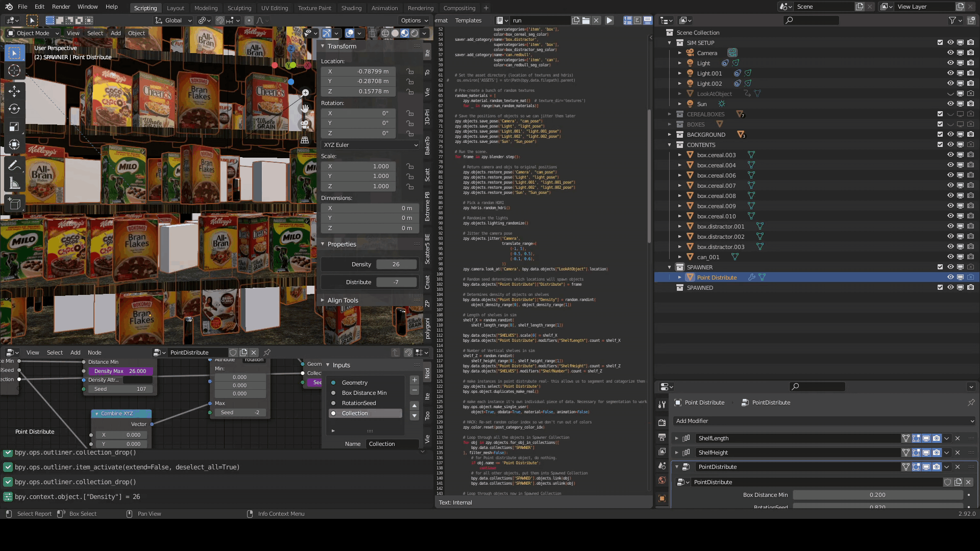
Task: Uncheck the SIM SETUP collection checkbox
Action: pyautogui.click(x=940, y=43)
